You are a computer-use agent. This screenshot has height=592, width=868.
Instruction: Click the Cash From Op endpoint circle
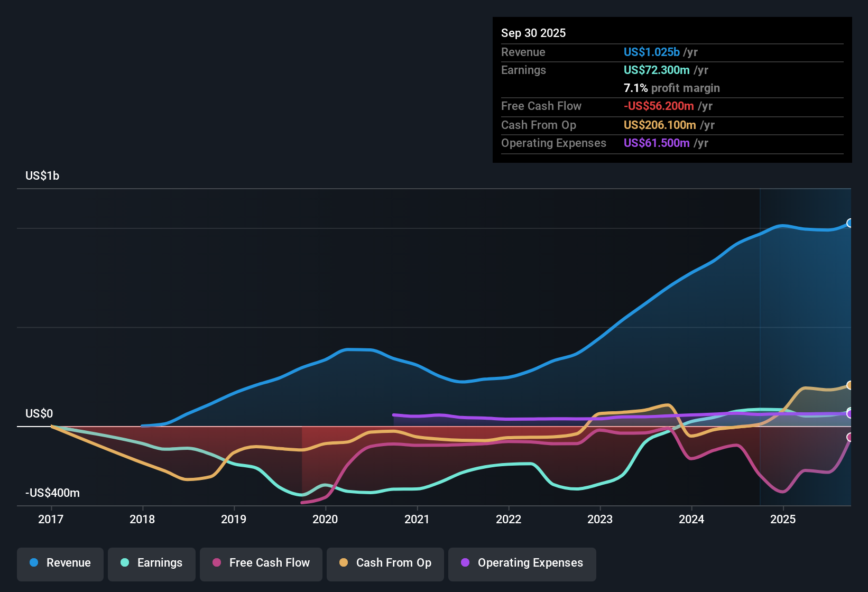pyautogui.click(x=850, y=384)
